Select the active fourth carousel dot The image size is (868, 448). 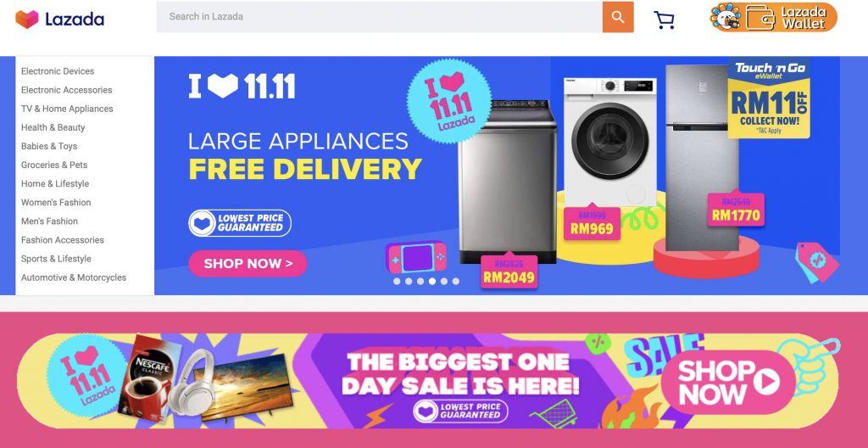[432, 281]
